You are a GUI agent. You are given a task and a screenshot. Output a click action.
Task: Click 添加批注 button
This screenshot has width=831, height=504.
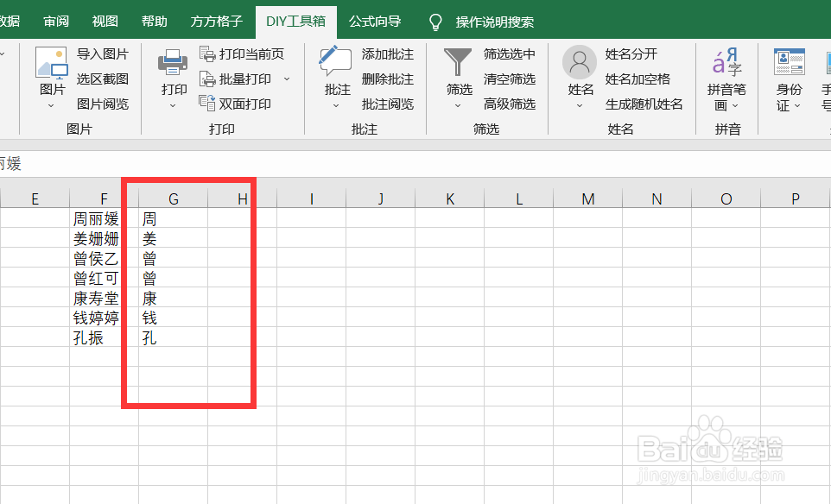click(387, 54)
